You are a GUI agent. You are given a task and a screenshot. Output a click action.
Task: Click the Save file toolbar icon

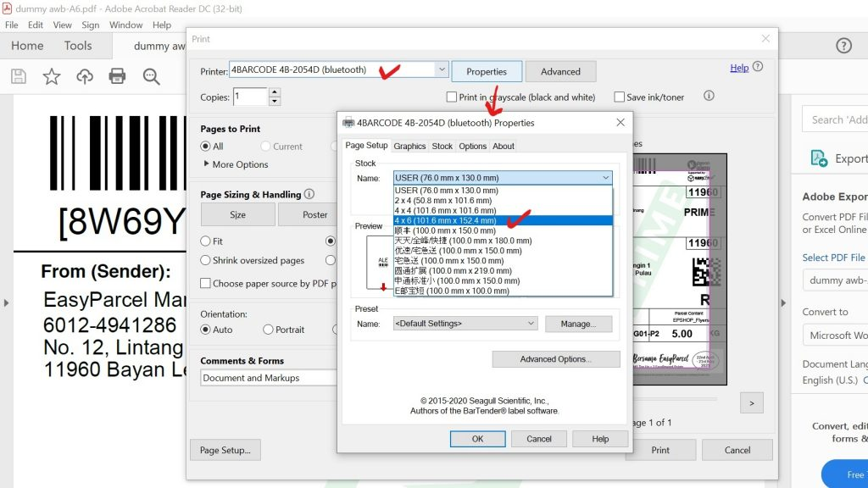click(x=19, y=75)
